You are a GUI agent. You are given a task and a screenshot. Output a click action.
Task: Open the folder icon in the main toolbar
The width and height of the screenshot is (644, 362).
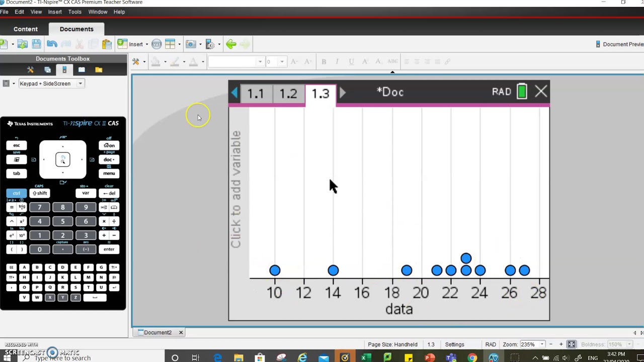(22, 44)
